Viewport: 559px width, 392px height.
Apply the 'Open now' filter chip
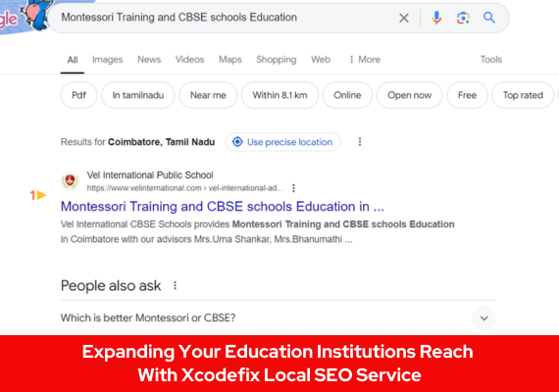[409, 95]
